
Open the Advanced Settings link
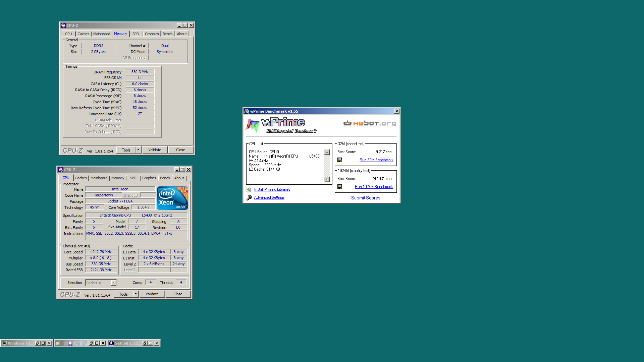tap(269, 198)
